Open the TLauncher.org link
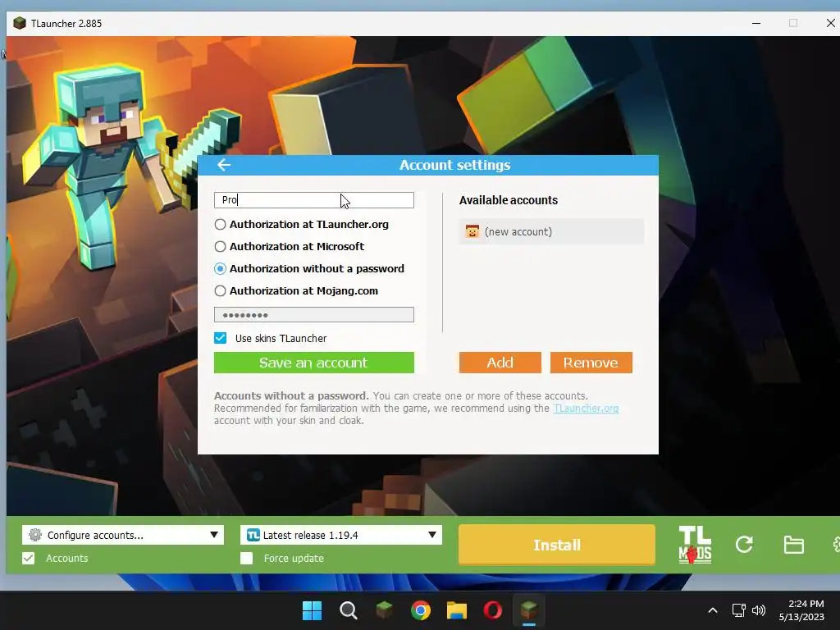Viewport: 840px width, 630px height. coord(586,409)
